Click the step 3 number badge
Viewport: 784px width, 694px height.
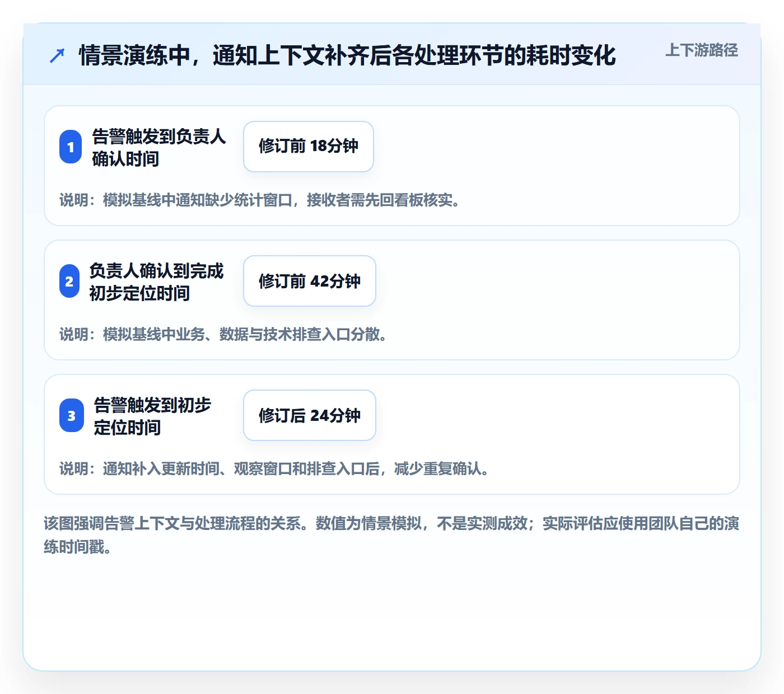tap(72, 415)
